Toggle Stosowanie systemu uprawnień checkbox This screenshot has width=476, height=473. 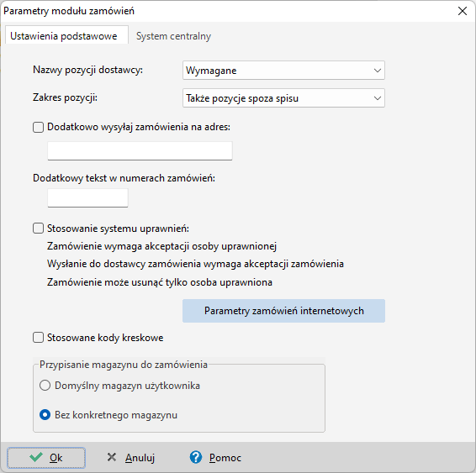[38, 229]
